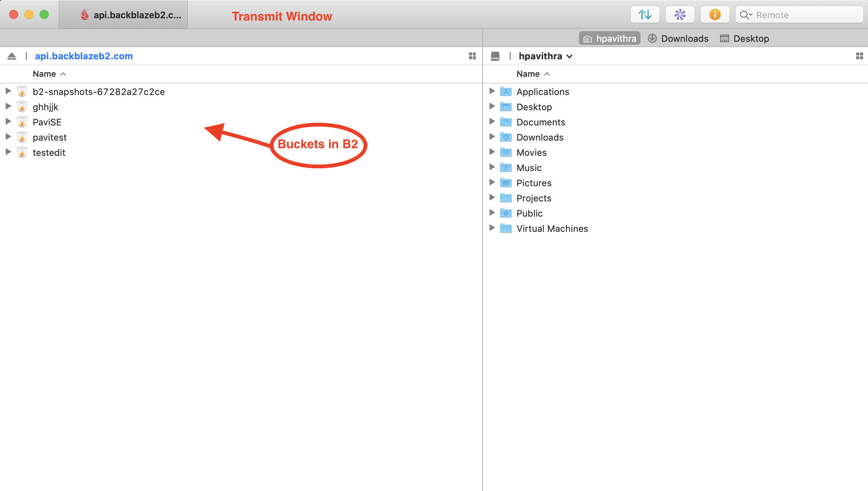Sort the remote pane by Name
This screenshot has height=491, width=868.
pyautogui.click(x=49, y=74)
